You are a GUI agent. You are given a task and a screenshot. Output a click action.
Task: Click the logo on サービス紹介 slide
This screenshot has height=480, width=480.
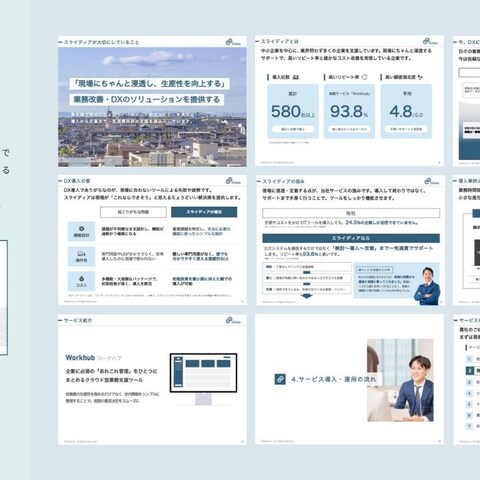pos(233,320)
